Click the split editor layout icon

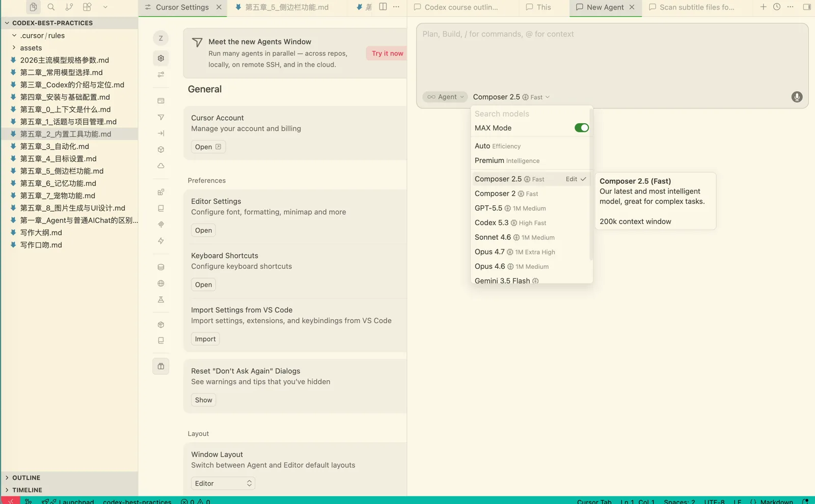coord(383,7)
